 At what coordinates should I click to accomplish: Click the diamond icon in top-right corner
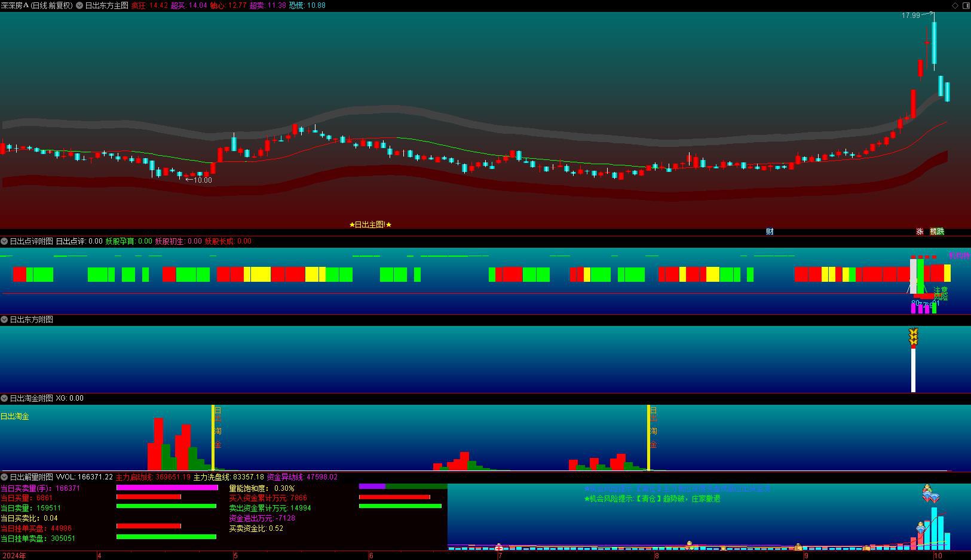(955, 5)
